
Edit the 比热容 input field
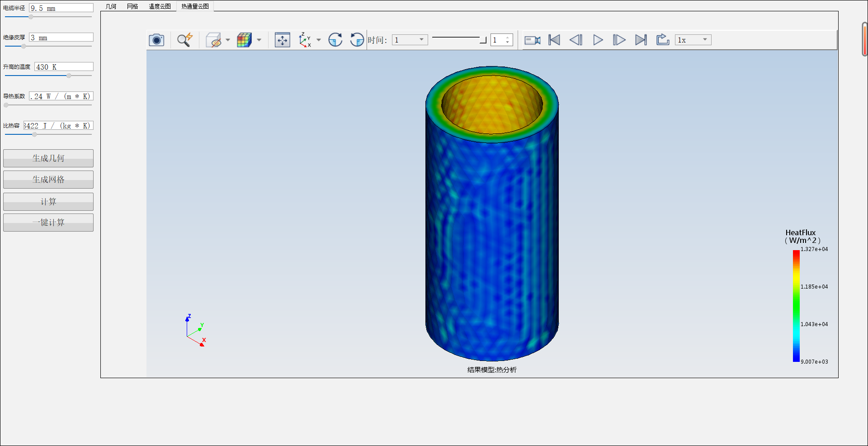click(58, 126)
